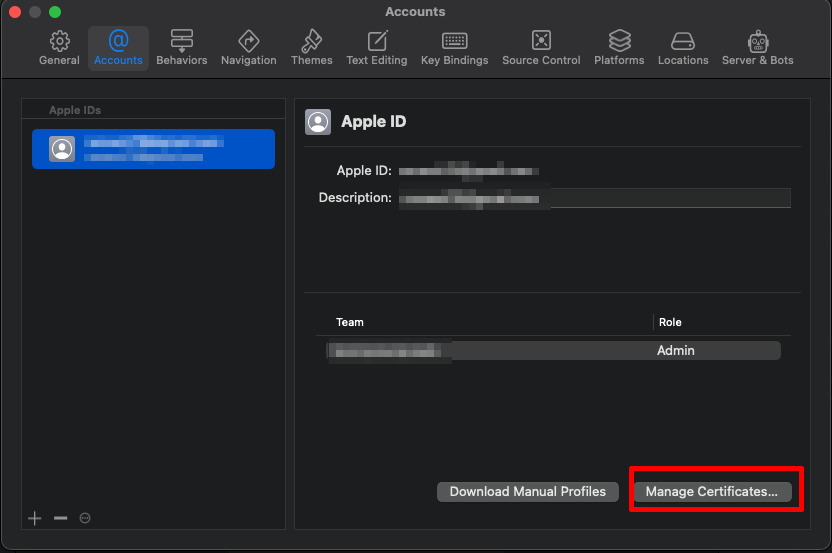Show the Platforms preferences pane
The width and height of the screenshot is (832, 553).
click(619, 48)
